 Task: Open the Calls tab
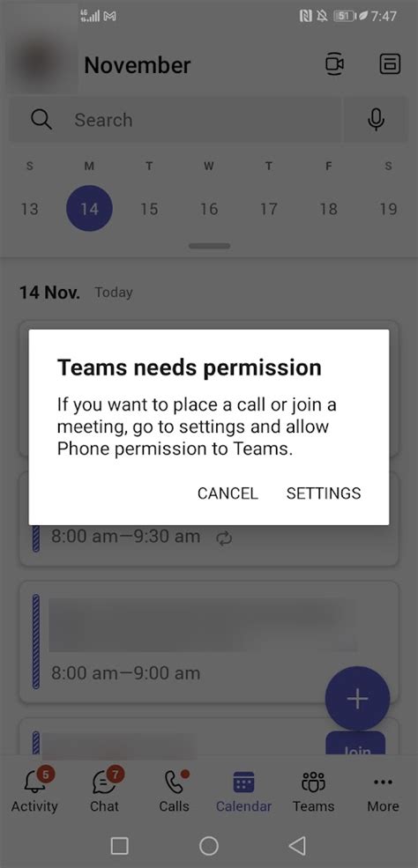174,790
